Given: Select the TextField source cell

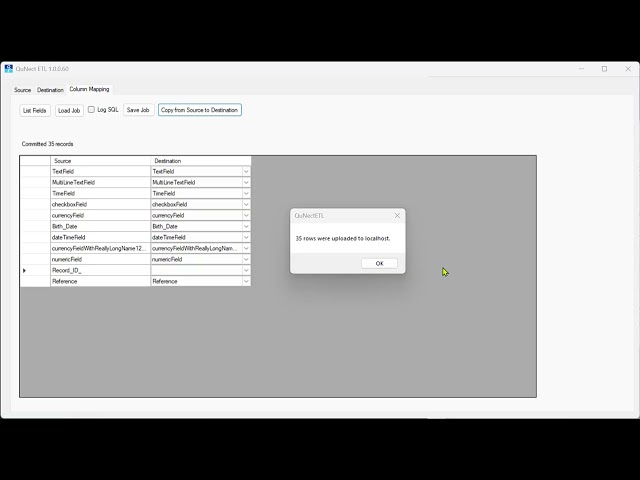Looking at the screenshot, I should point(100,171).
